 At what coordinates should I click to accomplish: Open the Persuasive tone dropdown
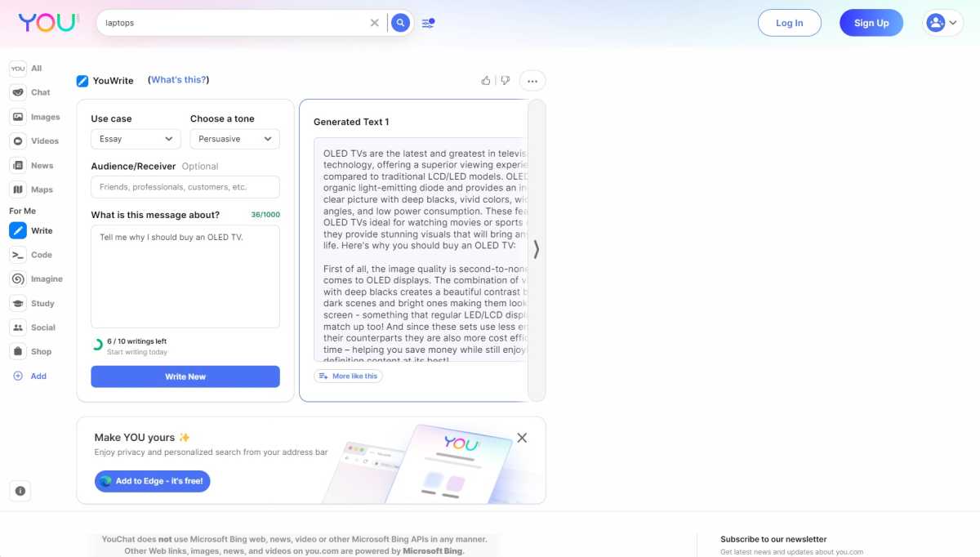pyautogui.click(x=234, y=139)
